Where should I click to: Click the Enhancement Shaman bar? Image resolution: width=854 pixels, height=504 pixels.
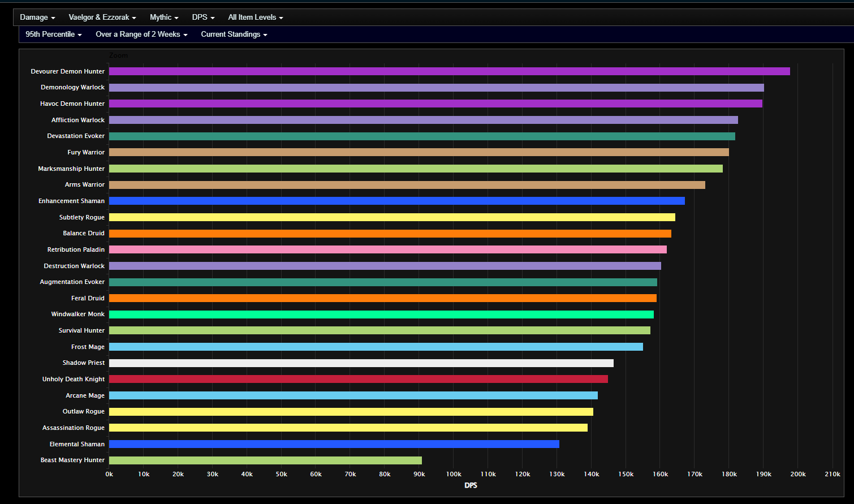[397, 201]
